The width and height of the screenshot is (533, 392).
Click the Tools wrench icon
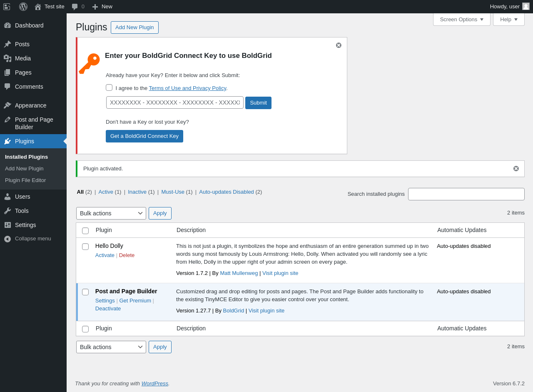[x=7, y=211]
